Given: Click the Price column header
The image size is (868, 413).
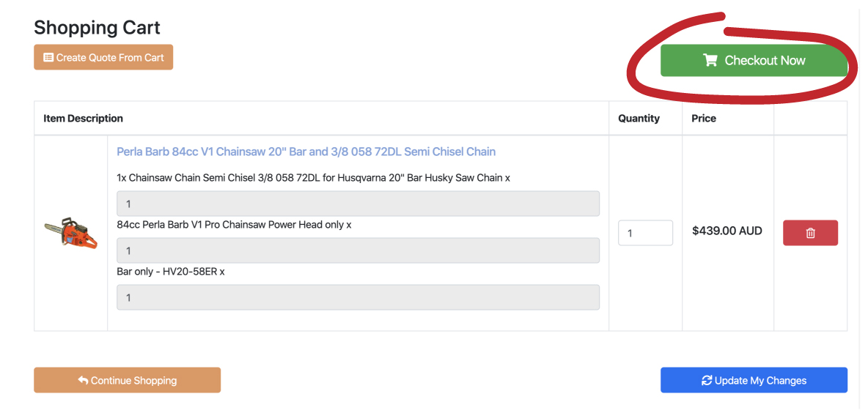Looking at the screenshot, I should point(704,119).
